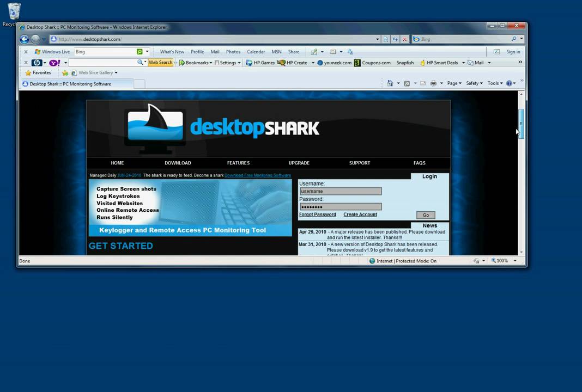Click the HP logo icon in the toolbar
The width and height of the screenshot is (582, 392).
tap(37, 63)
